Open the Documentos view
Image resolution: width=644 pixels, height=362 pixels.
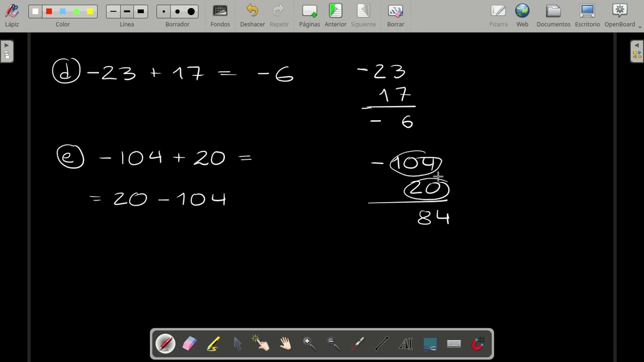point(553,16)
